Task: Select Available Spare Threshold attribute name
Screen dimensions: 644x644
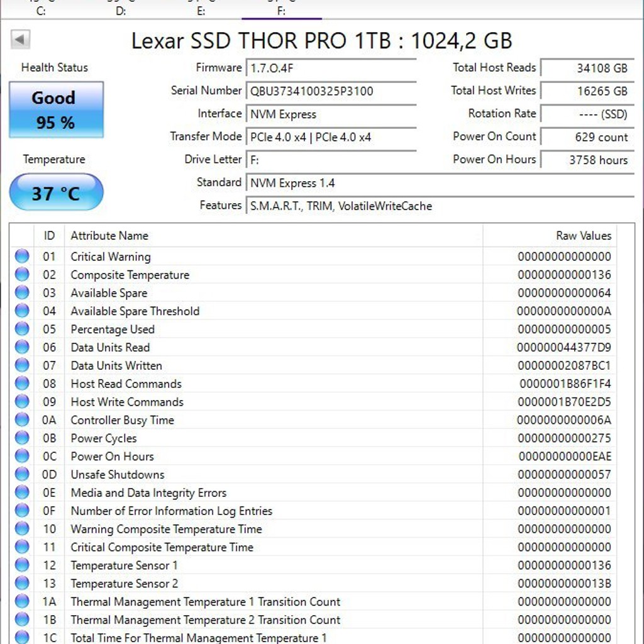Action: coord(135,311)
